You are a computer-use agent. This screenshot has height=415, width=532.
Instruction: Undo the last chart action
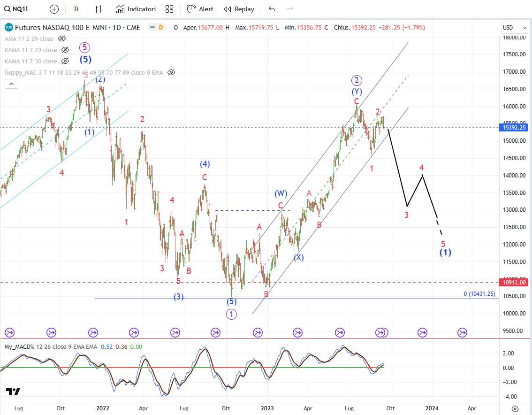pos(272,9)
